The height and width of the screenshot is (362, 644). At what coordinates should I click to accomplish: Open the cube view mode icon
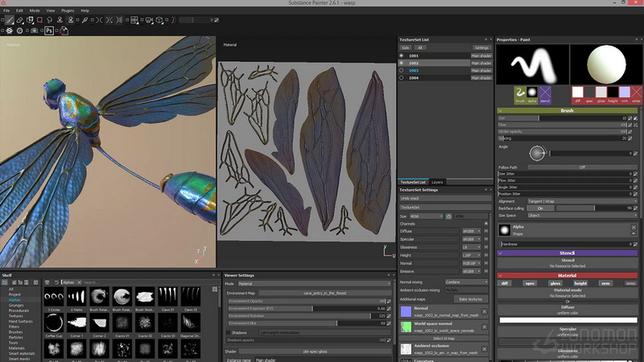[x=159, y=19]
